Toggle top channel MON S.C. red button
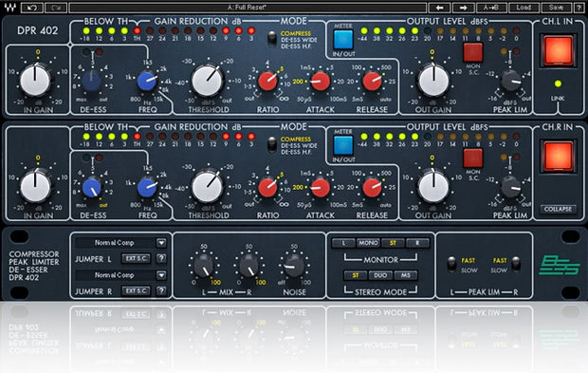The width and height of the screenshot is (588, 373). click(473, 52)
